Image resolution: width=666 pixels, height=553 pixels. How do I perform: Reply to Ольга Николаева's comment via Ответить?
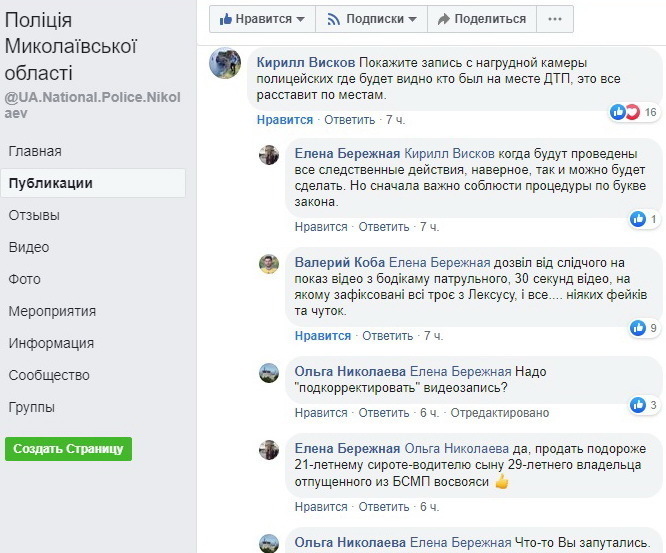(x=384, y=413)
